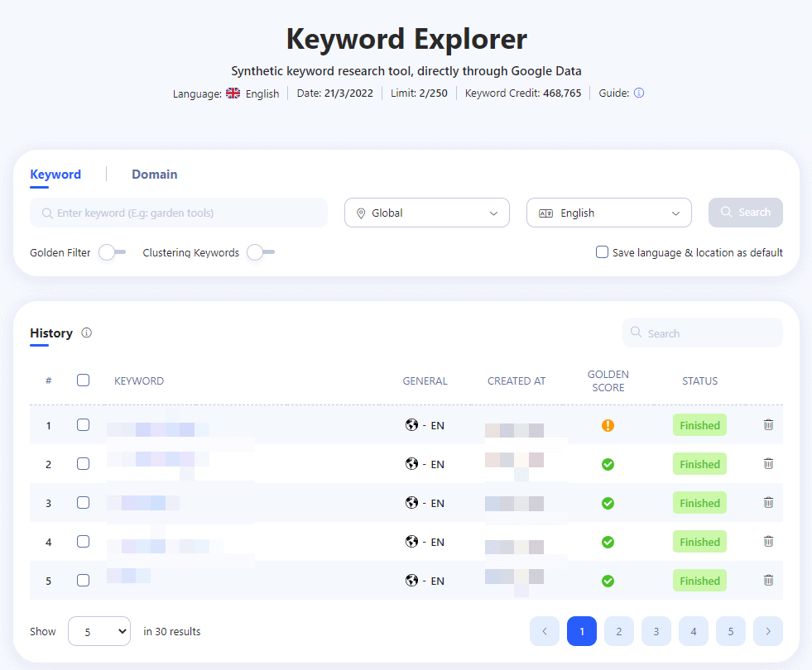
Task: Click the green check golden score in row 3
Action: [608, 504]
